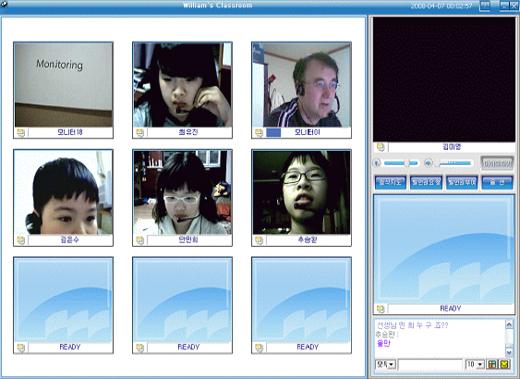Mute the speaker icon beside the second slider

tap(428, 163)
